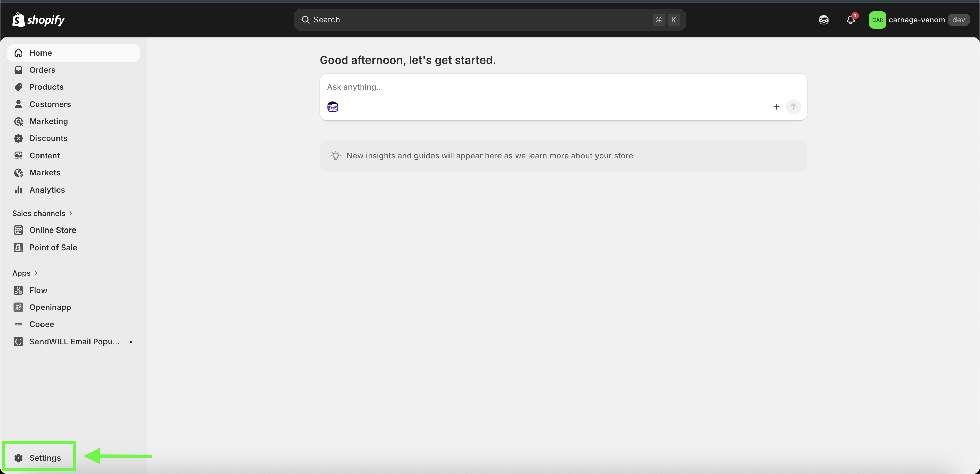Open the Sidekick assistant icon in top bar

[x=823, y=20]
